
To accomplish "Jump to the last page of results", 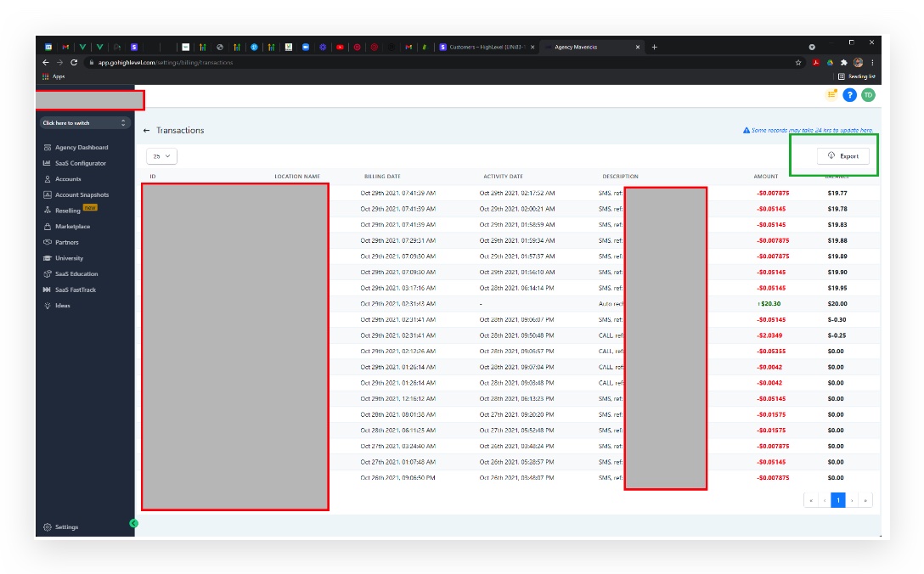I will [865, 500].
